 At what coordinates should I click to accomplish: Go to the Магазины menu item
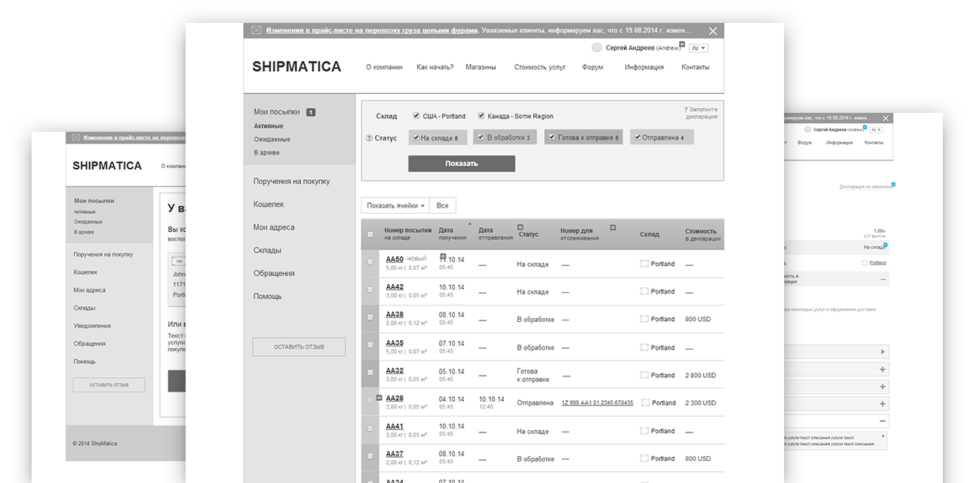point(481,67)
